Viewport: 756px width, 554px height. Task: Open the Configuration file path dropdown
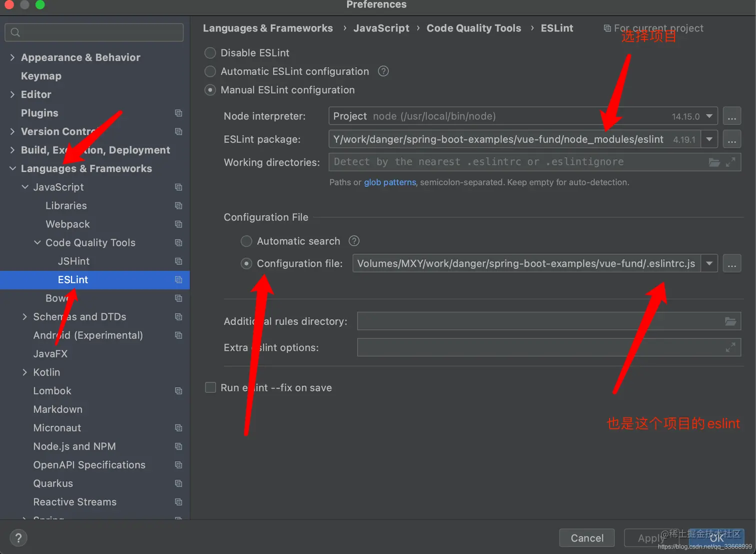(709, 263)
